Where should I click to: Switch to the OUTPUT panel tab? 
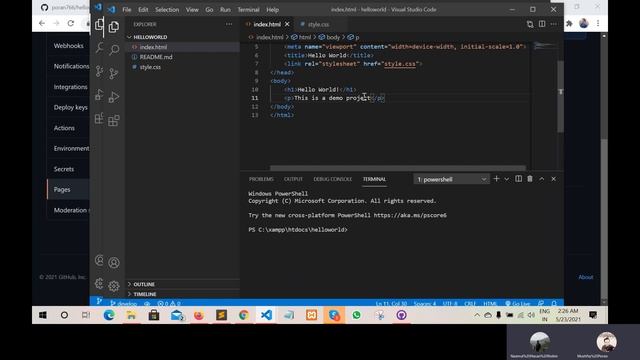tap(293, 179)
